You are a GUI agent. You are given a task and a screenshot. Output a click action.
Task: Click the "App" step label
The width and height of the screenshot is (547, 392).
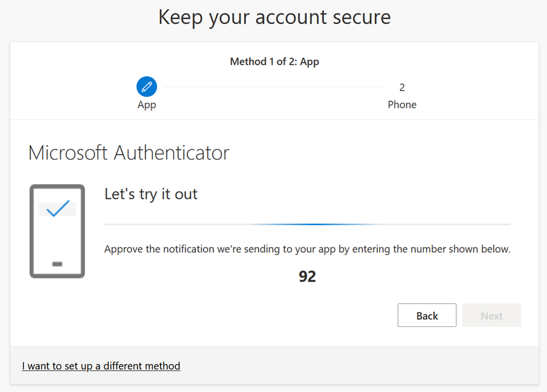(146, 104)
